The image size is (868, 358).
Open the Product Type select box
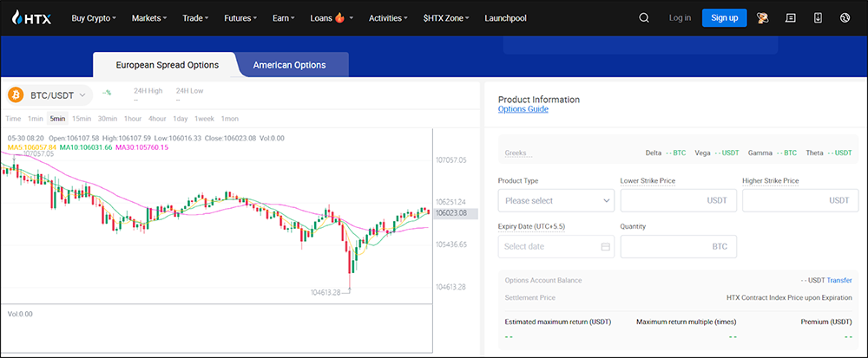[x=556, y=200]
